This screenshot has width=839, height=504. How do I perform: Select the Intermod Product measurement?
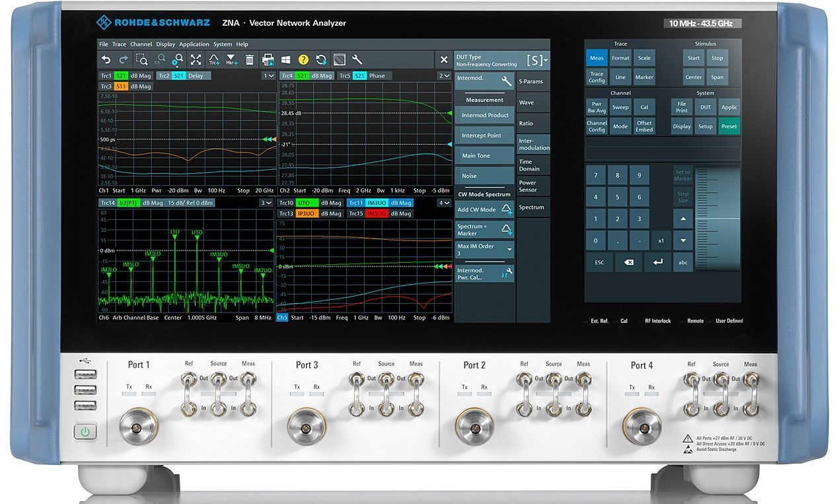[x=485, y=116]
